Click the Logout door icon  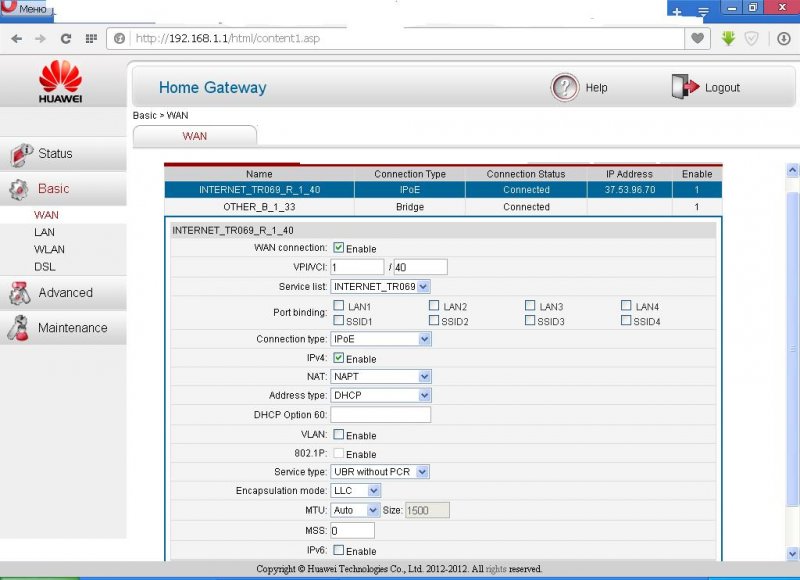(684, 88)
